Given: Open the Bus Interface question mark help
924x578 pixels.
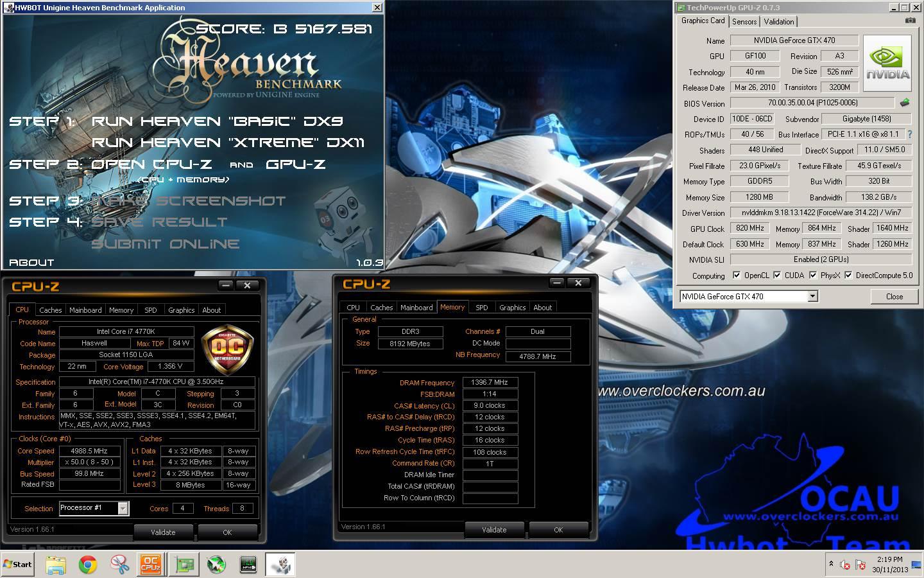Looking at the screenshot, I should click(x=909, y=134).
